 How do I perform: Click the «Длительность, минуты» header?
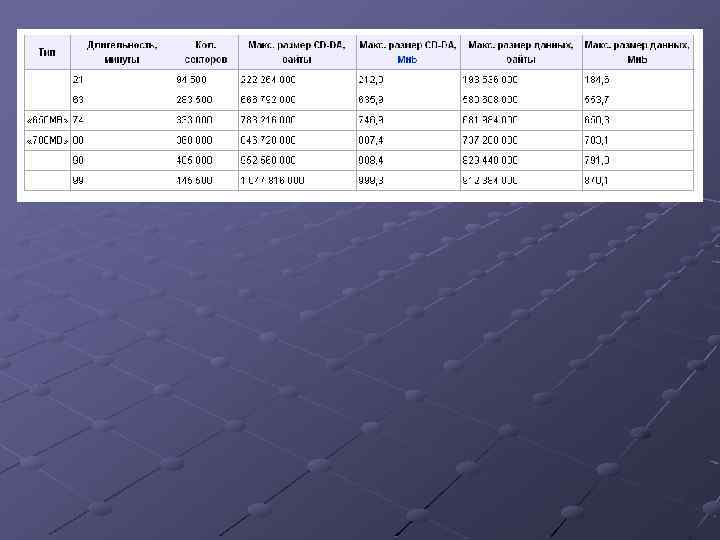tap(122, 52)
